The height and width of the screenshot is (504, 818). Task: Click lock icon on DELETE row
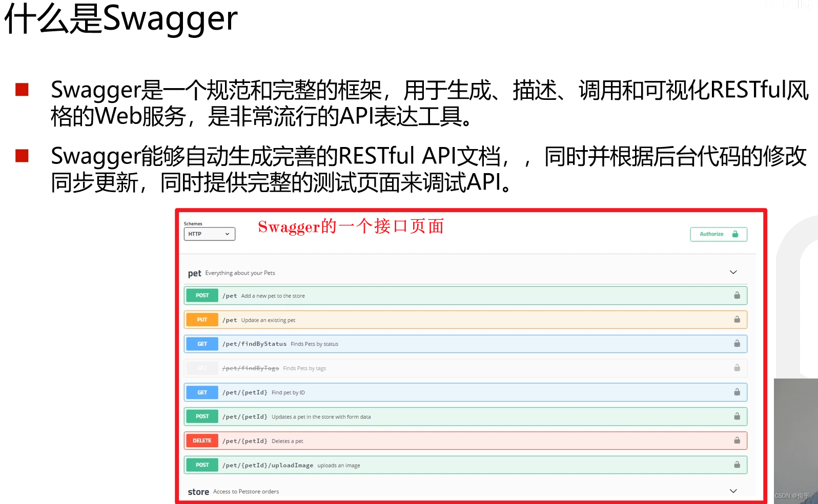(737, 440)
